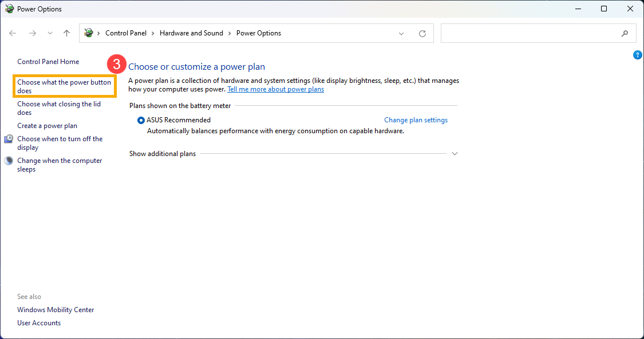The image size is (644, 339).
Task: Focus the Control Panel search box
Action: tap(530, 33)
